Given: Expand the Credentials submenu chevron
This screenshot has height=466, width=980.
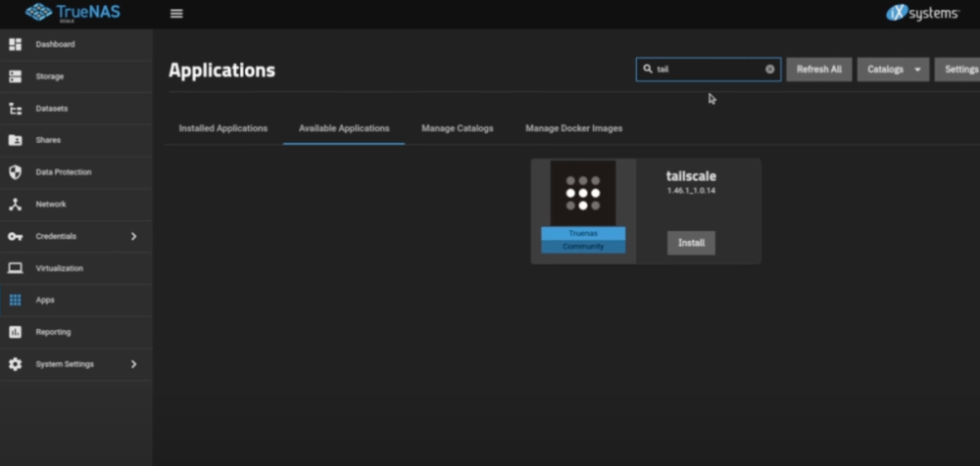Looking at the screenshot, I should [134, 236].
